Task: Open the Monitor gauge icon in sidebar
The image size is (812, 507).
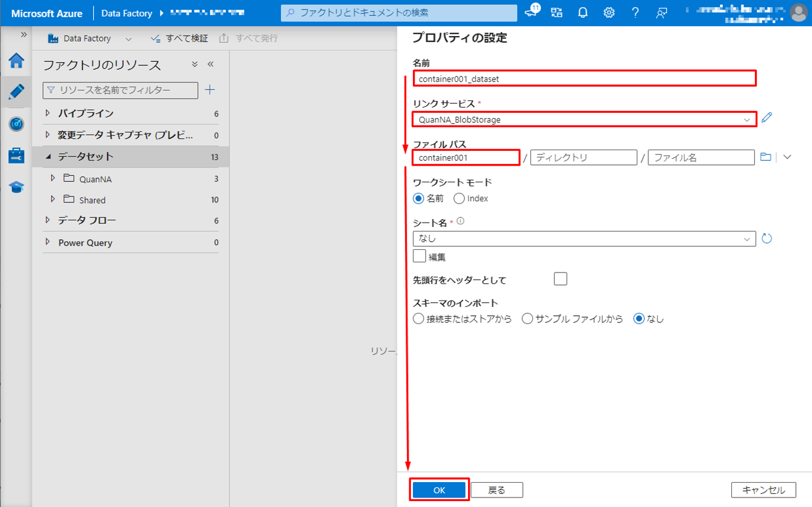Action: 16,124
